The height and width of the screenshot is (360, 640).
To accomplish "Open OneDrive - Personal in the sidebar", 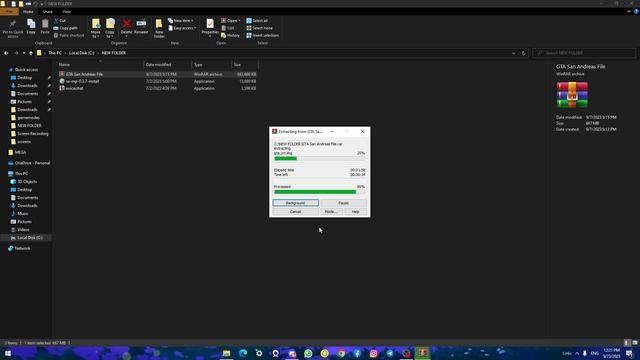I will click(32, 163).
